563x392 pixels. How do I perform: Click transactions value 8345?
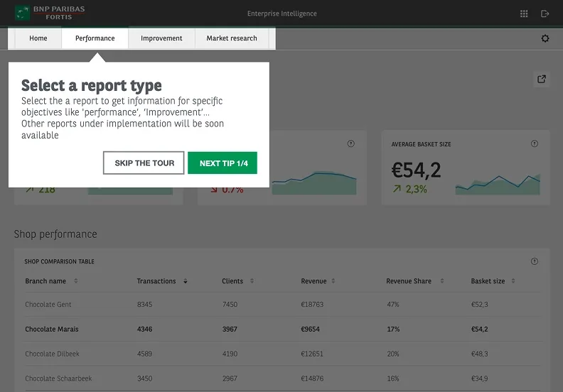144,305
